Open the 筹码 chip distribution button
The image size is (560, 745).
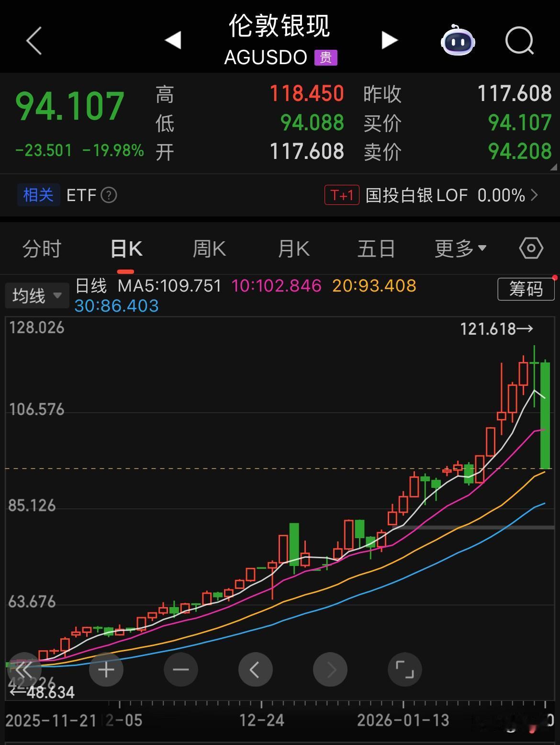(x=526, y=289)
